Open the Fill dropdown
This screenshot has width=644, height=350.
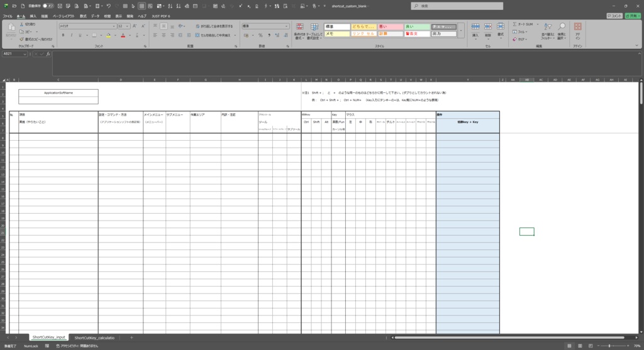coord(519,31)
